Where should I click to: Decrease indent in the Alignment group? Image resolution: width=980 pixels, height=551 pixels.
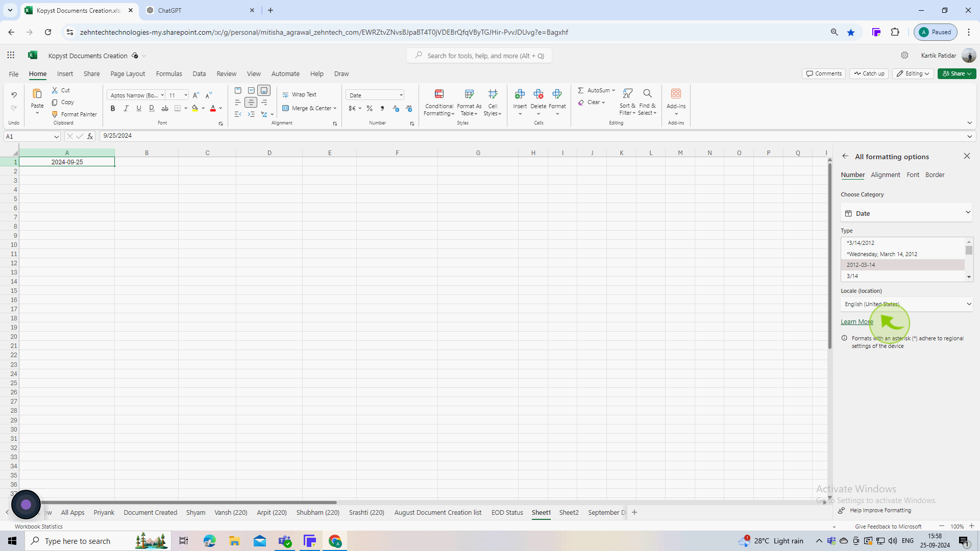coord(238,114)
